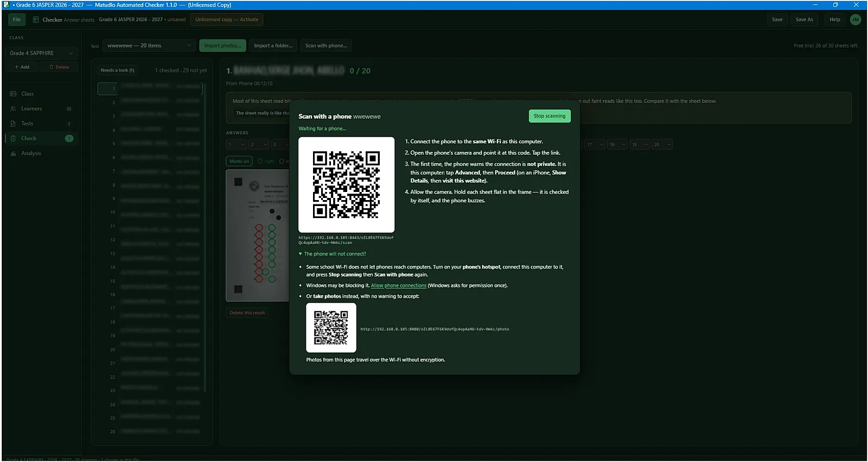868x462 pixels.
Task: Select the 'right' radio option
Action: coord(266,161)
